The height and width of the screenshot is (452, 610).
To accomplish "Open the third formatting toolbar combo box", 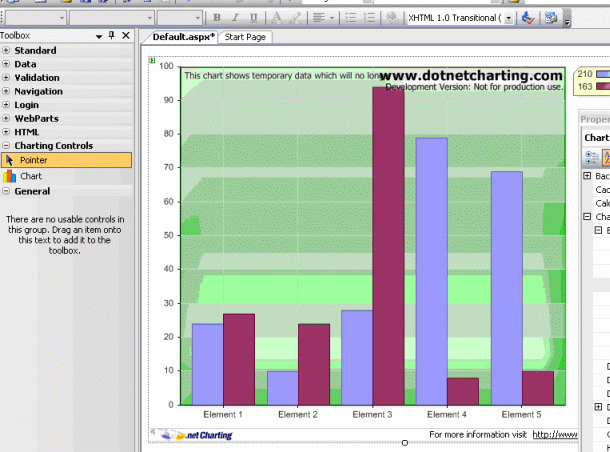I will (x=179, y=18).
